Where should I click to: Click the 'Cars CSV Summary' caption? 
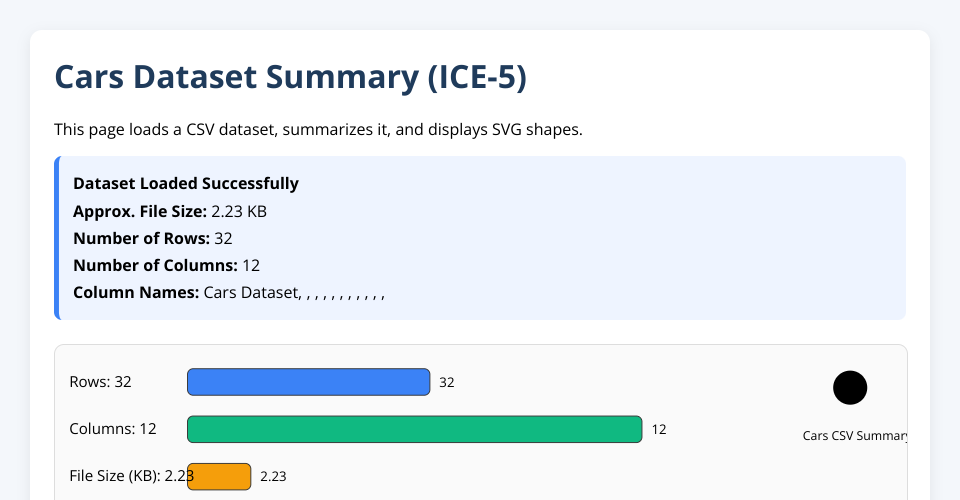855,436
